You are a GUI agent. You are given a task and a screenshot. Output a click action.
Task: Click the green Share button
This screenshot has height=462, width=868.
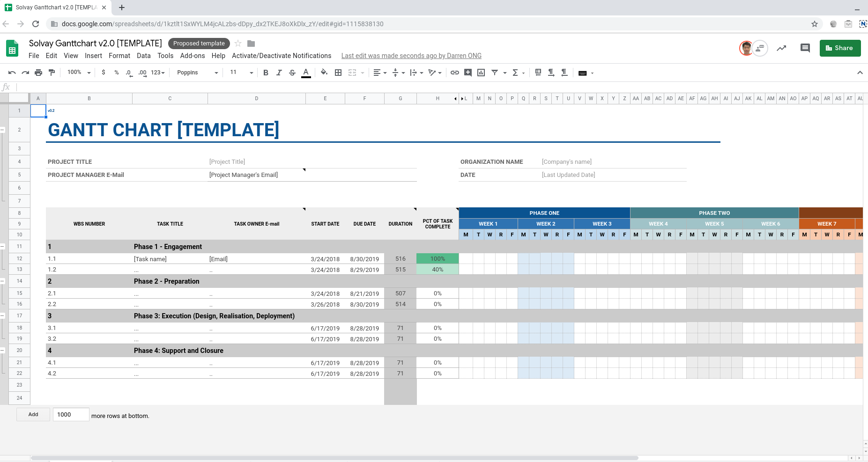click(839, 48)
